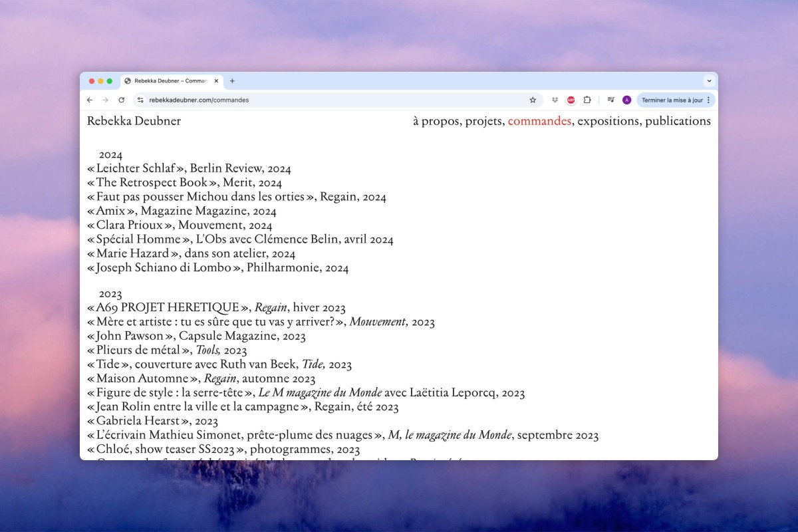The width and height of the screenshot is (798, 532).
Task: Click «Mère et artiste : tu es sûre» entry
Action: pyautogui.click(x=261, y=322)
